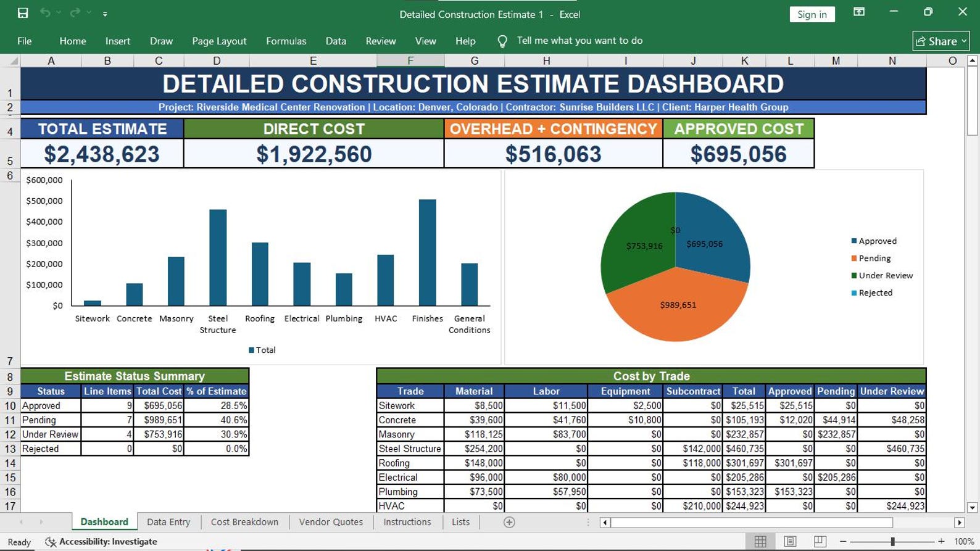Click the Approved legend entry in pie chart

click(x=874, y=241)
